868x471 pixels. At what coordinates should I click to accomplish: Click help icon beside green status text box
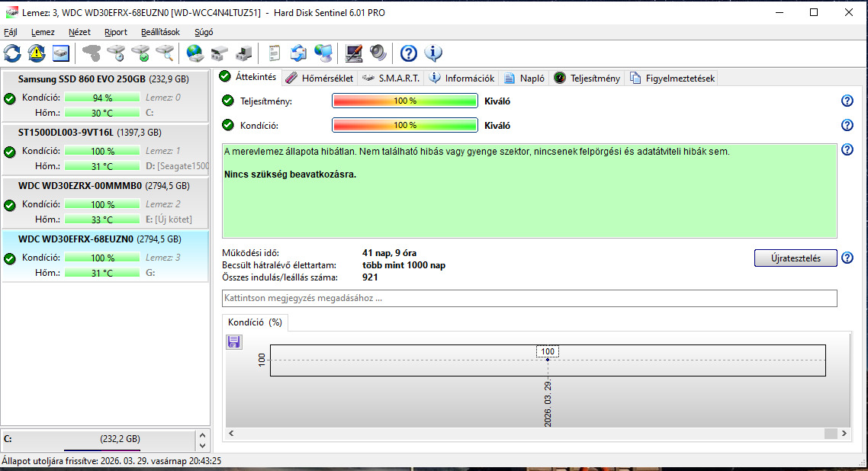click(x=847, y=149)
